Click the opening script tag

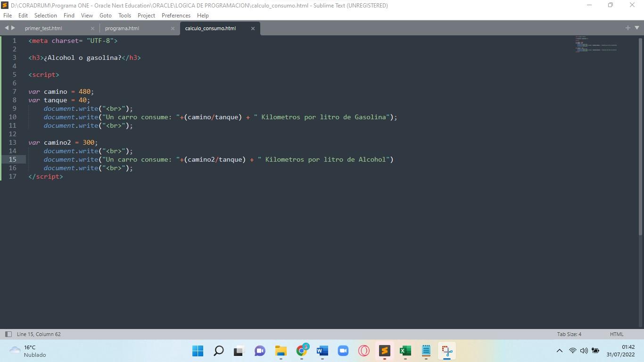[44, 74]
